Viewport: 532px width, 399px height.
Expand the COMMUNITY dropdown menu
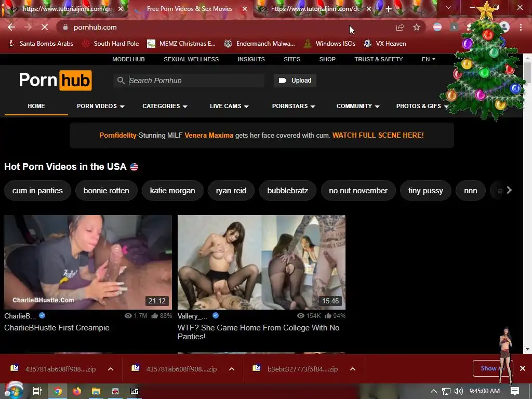point(357,106)
